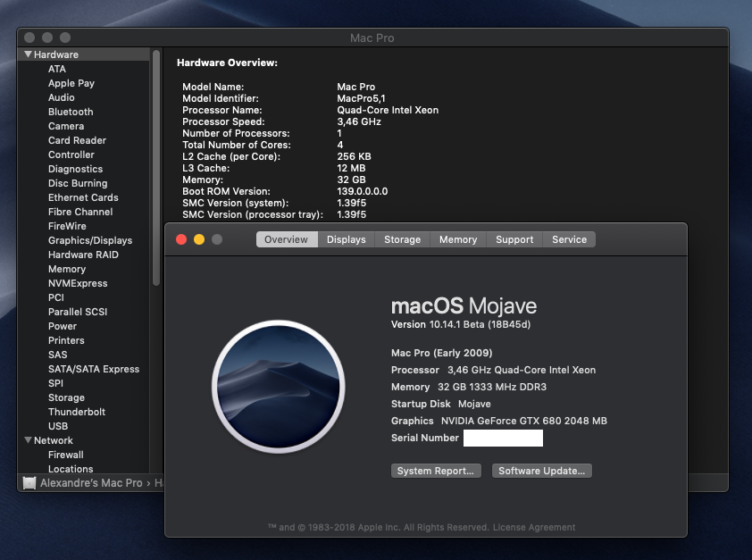Select Parallel SCSI in the sidebar
The width and height of the screenshot is (752, 560).
pyautogui.click(x=78, y=312)
